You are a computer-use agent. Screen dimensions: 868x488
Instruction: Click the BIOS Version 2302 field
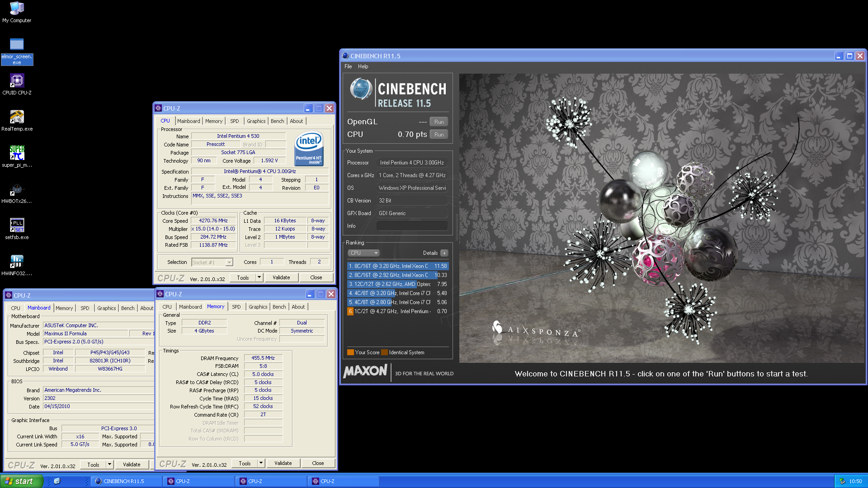coord(99,398)
